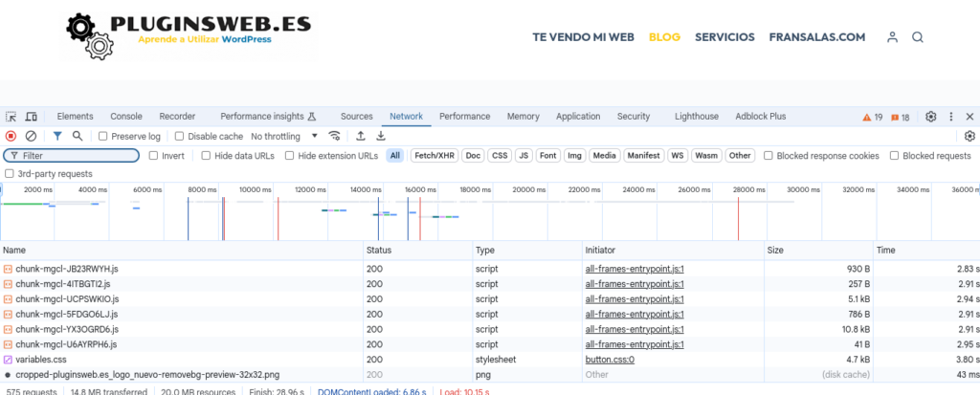Open the Recorder tab
Viewport: 980px width, 395px height.
pos(177,117)
